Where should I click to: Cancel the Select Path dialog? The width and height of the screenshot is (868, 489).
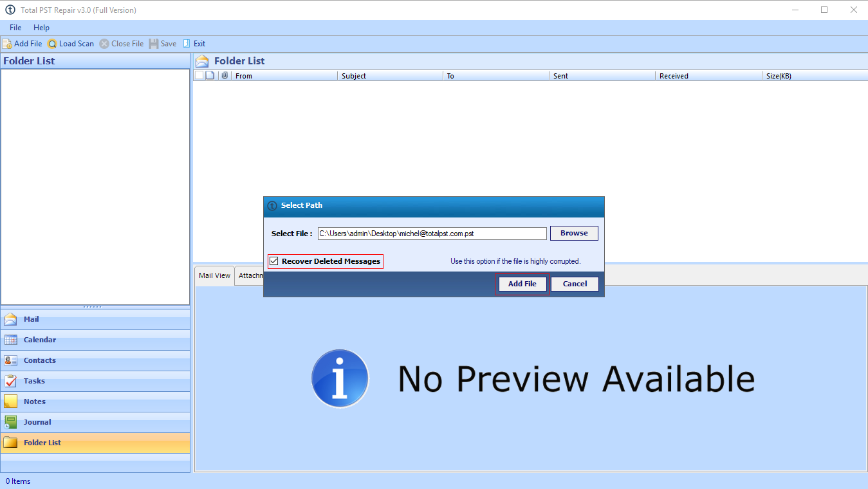tap(575, 284)
